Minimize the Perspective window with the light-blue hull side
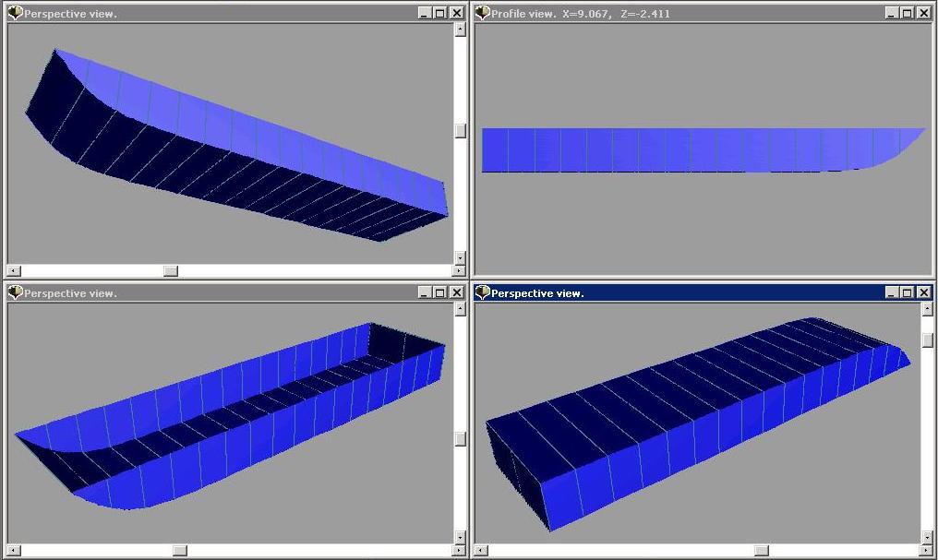This screenshot has width=938, height=560. click(424, 13)
